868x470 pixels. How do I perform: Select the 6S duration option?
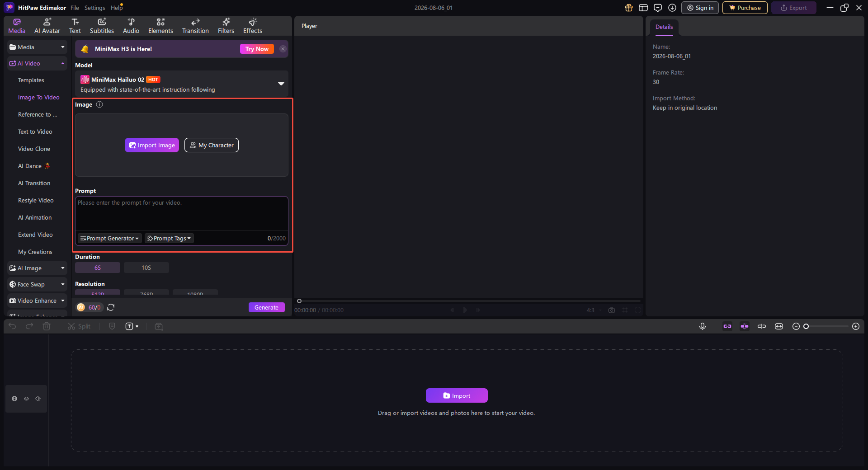98,268
